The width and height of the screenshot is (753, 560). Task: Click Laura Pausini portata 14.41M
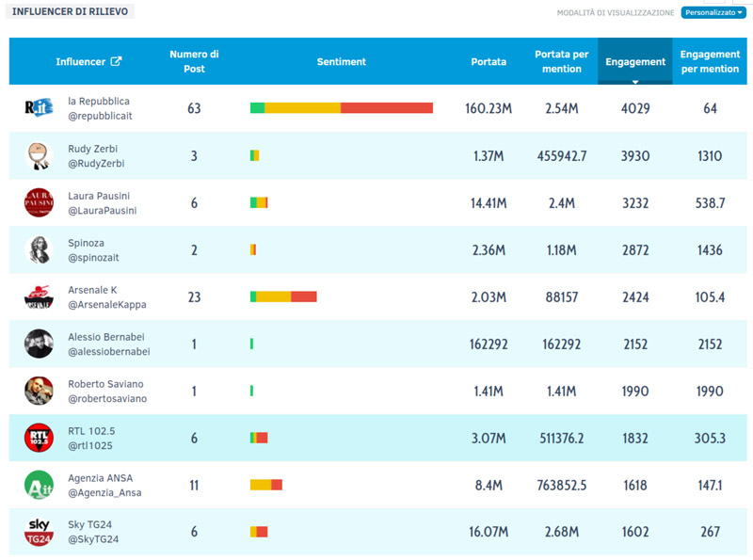click(489, 203)
